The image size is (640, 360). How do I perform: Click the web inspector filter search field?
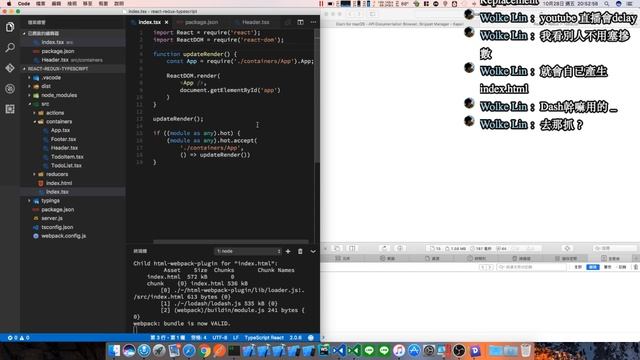[x=531, y=267]
